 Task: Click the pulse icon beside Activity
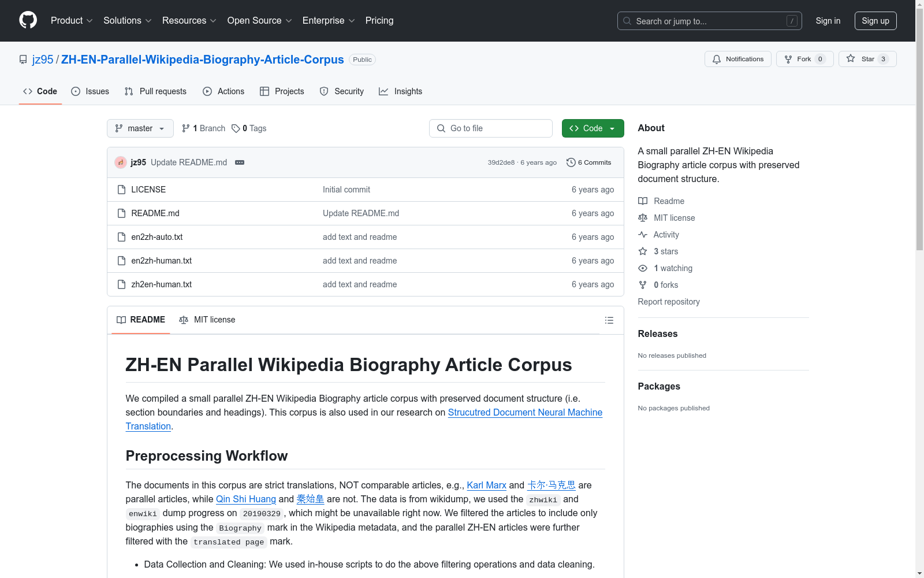[643, 235]
